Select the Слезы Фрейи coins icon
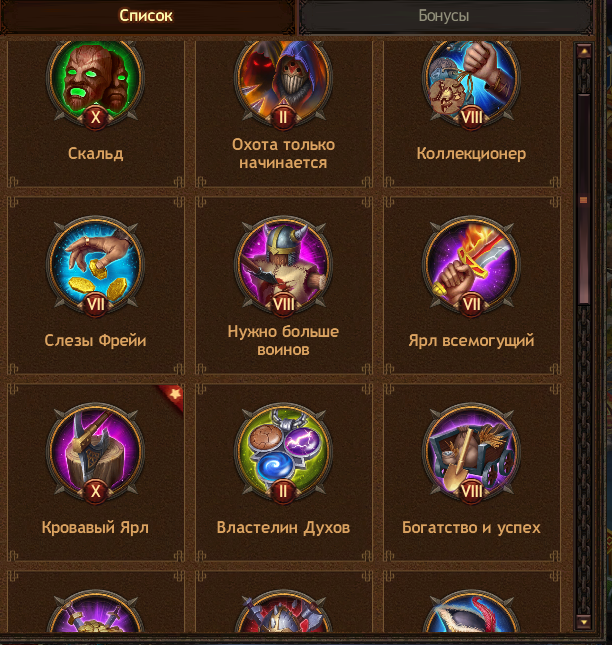 [95, 266]
